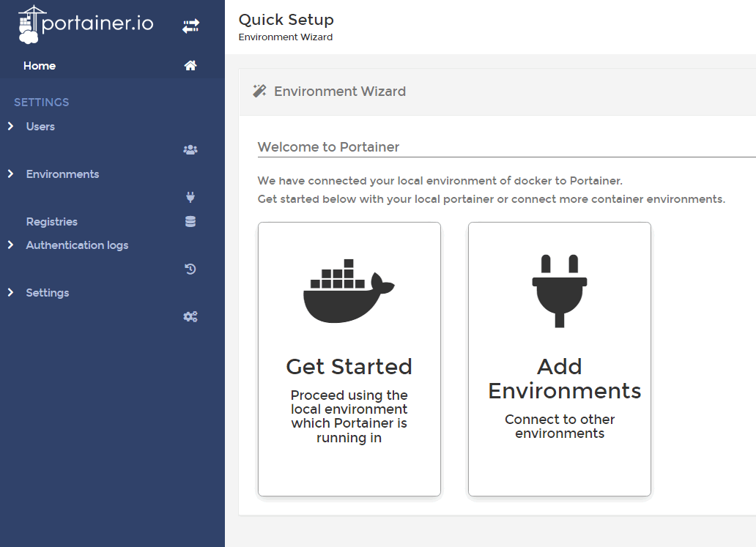This screenshot has width=756, height=547.
Task: Click 'We have connected your local environment' text
Action: [440, 181]
